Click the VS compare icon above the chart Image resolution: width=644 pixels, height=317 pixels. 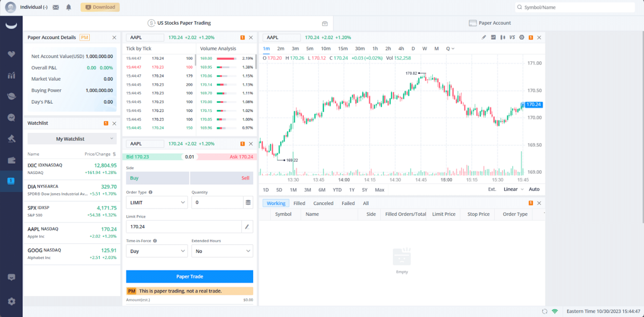(512, 37)
